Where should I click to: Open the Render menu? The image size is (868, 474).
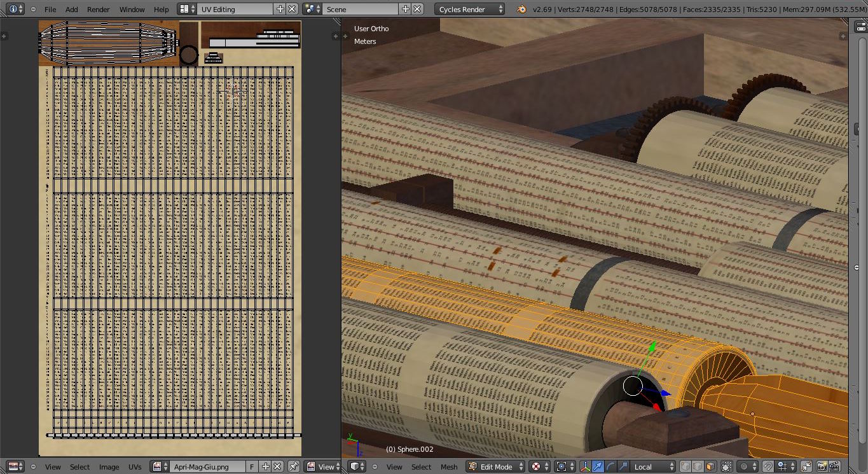pyautogui.click(x=99, y=9)
